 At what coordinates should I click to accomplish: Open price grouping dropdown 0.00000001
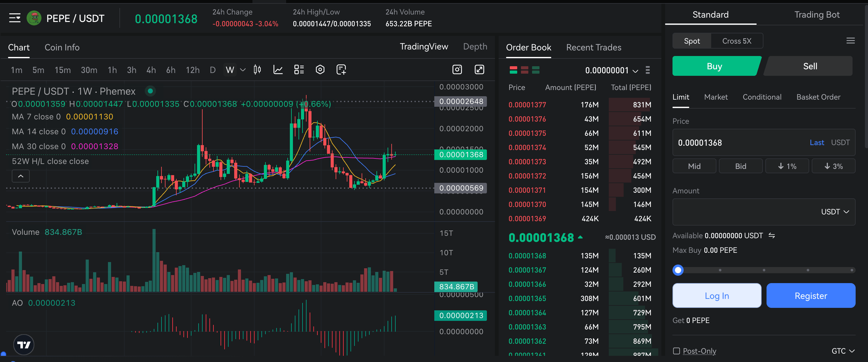[x=611, y=70]
